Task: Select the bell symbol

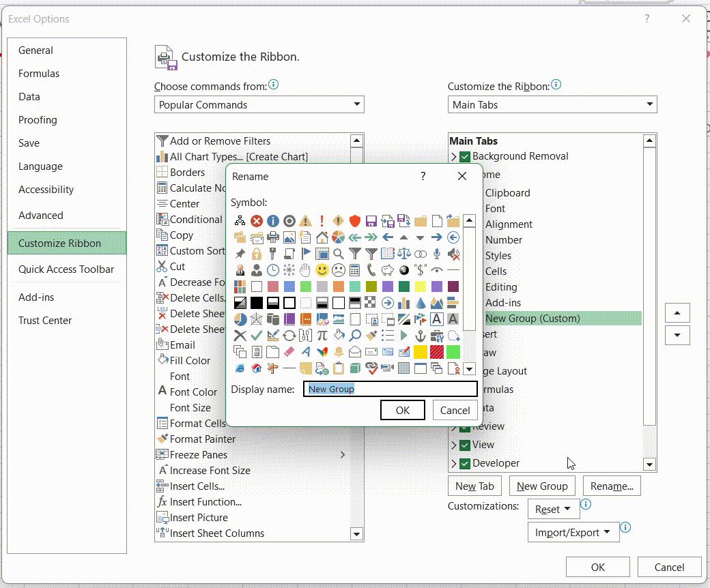Action: tap(338, 351)
